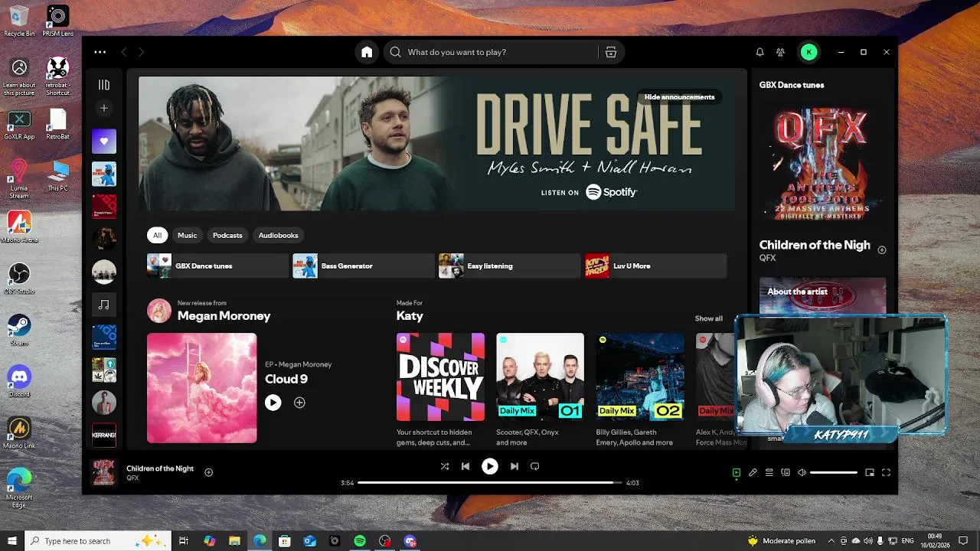The width and height of the screenshot is (980, 551).
Task: Click the main Play button in player bar
Action: tap(490, 466)
